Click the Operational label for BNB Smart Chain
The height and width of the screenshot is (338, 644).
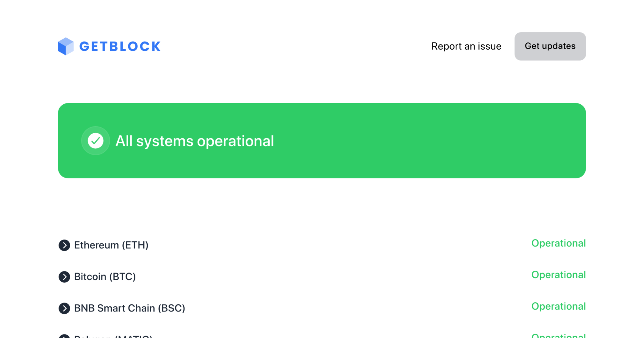(x=558, y=307)
